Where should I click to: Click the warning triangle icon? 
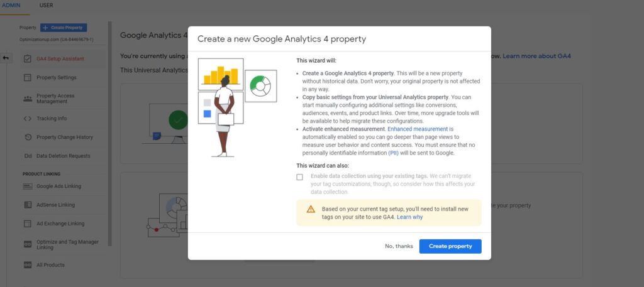(x=311, y=209)
